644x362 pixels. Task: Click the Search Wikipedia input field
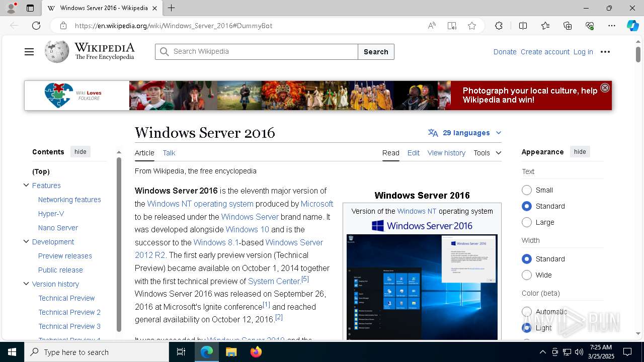[257, 52]
